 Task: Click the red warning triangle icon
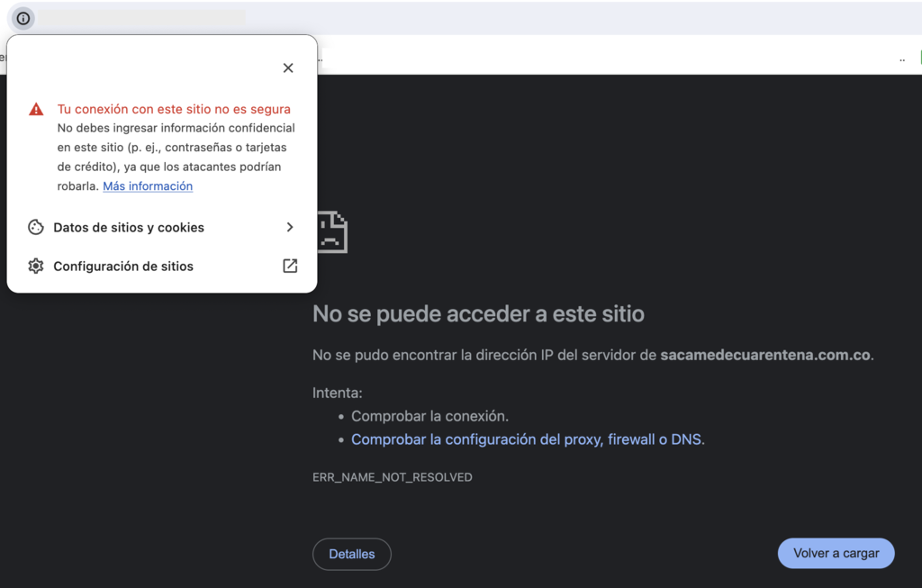point(35,108)
